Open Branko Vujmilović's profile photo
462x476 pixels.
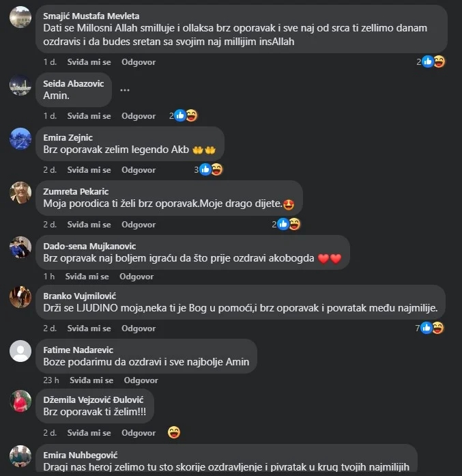click(20, 297)
